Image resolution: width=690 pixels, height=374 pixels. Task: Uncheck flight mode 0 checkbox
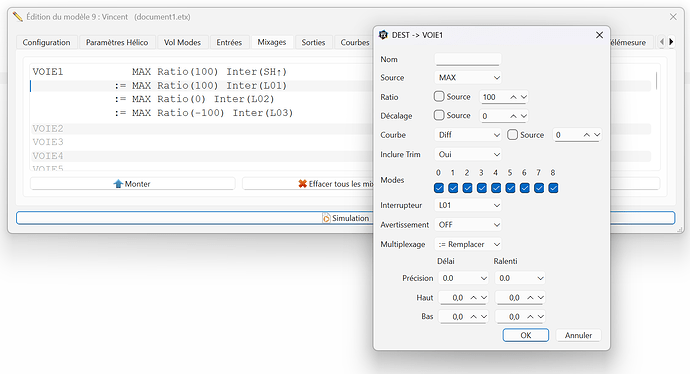click(x=439, y=188)
